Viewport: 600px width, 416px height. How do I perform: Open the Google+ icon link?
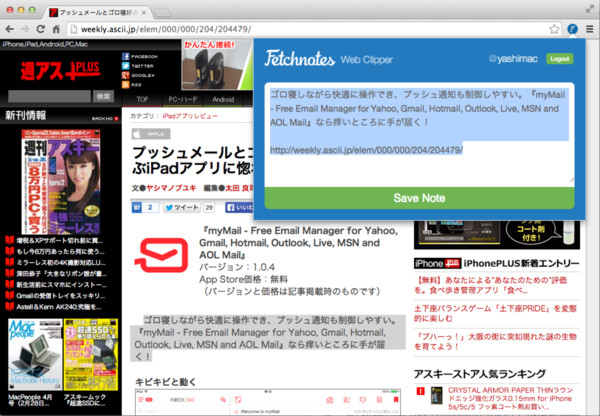coord(126,75)
